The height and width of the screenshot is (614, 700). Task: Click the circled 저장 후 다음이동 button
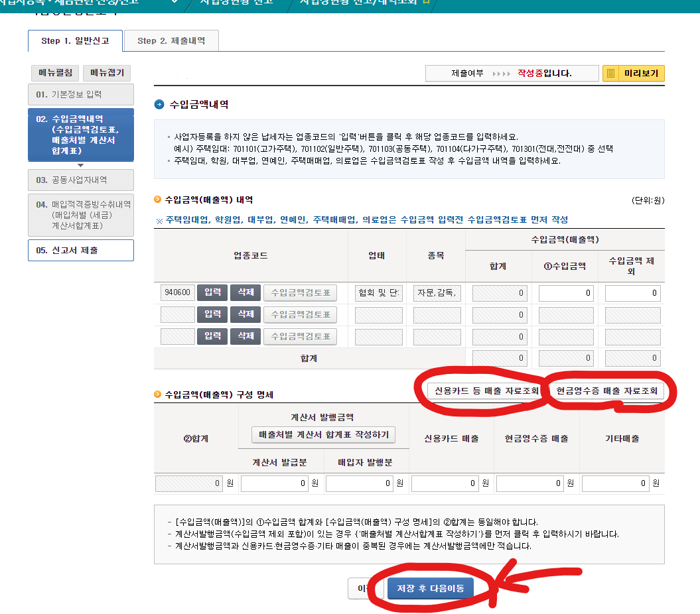pyautogui.click(x=430, y=588)
